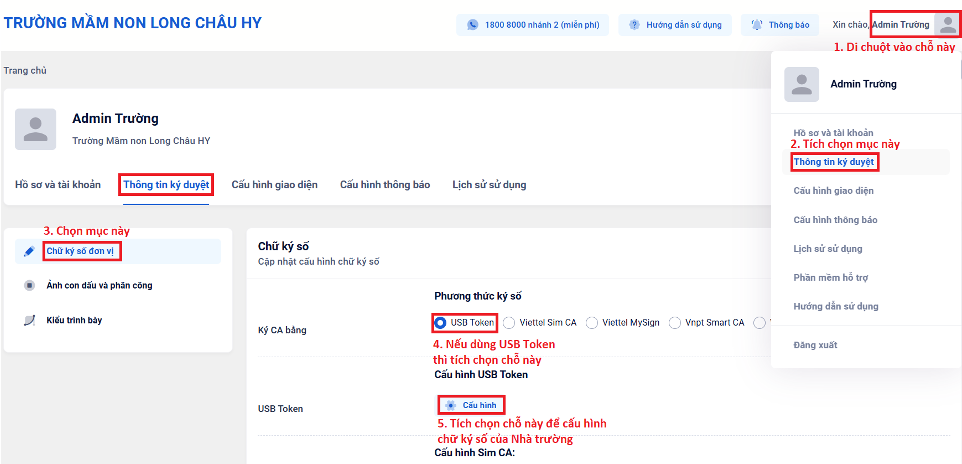Open the Lịch sử sử dụng tab
This screenshot has height=464, width=962.
(489, 184)
